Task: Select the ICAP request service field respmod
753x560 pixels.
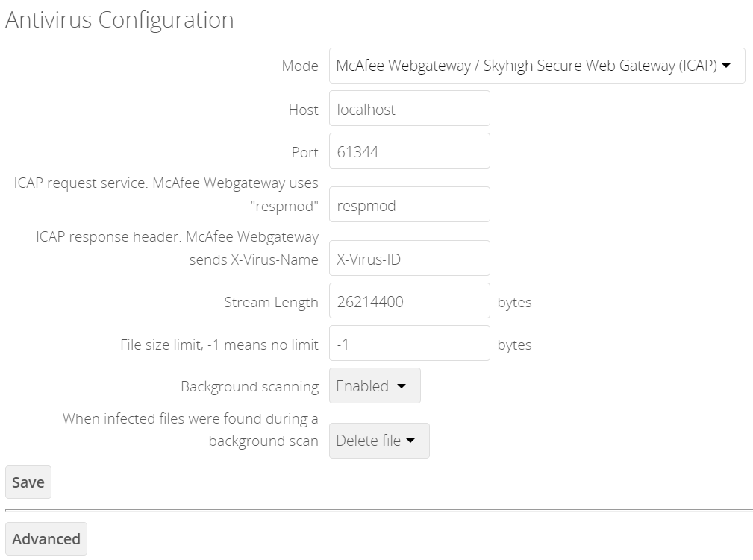Action: tap(409, 204)
